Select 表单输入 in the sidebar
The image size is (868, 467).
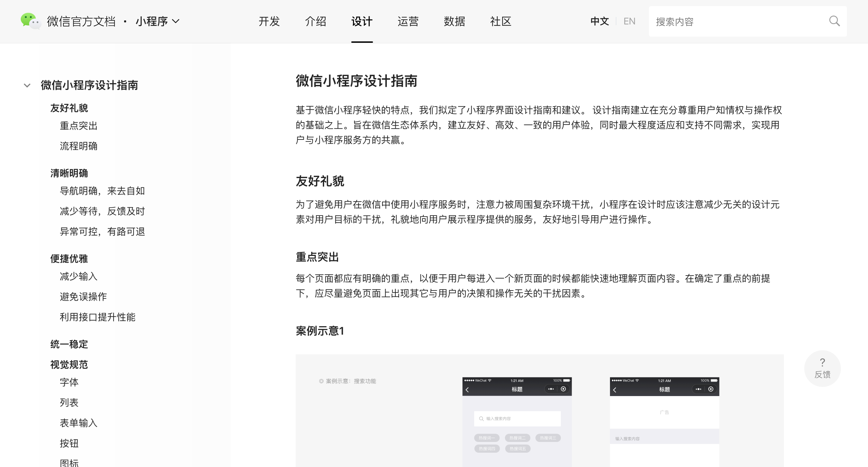tap(79, 423)
